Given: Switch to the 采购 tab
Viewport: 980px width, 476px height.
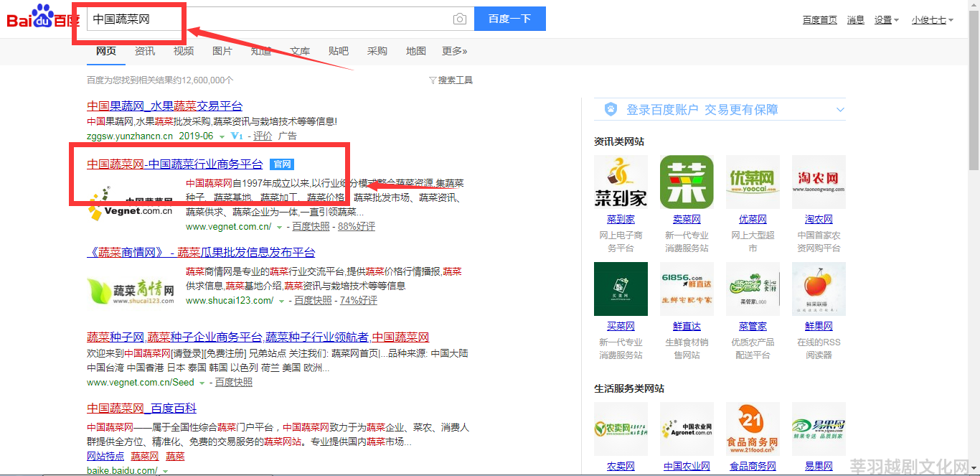Looking at the screenshot, I should [x=377, y=51].
